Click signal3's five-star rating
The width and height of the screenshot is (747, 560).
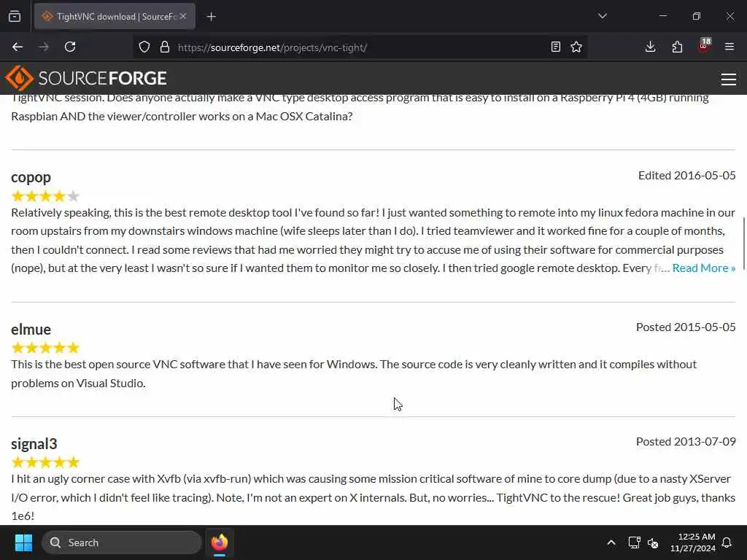pyautogui.click(x=45, y=462)
